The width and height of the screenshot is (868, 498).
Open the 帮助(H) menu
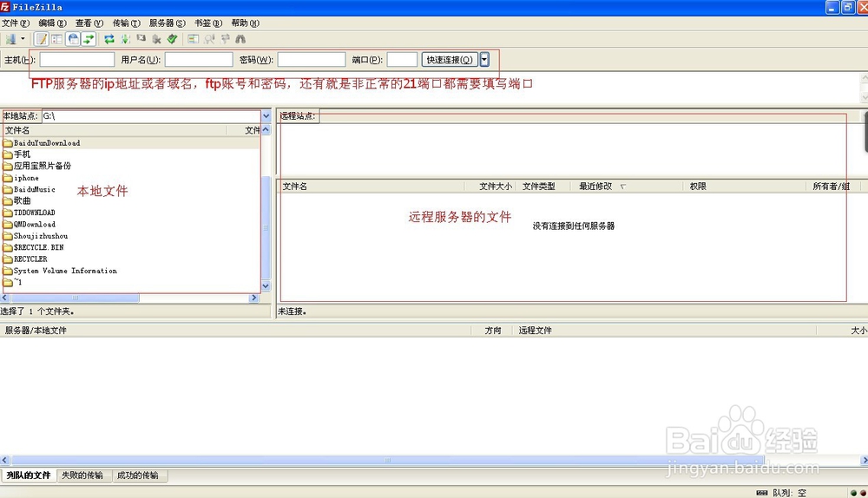coord(246,23)
